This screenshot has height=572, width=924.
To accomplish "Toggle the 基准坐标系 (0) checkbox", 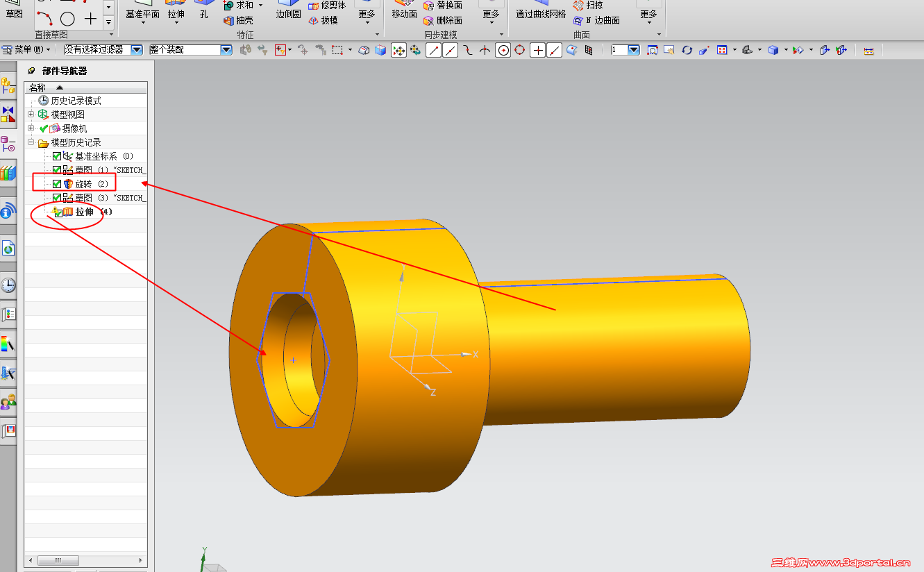I will pyautogui.click(x=57, y=156).
